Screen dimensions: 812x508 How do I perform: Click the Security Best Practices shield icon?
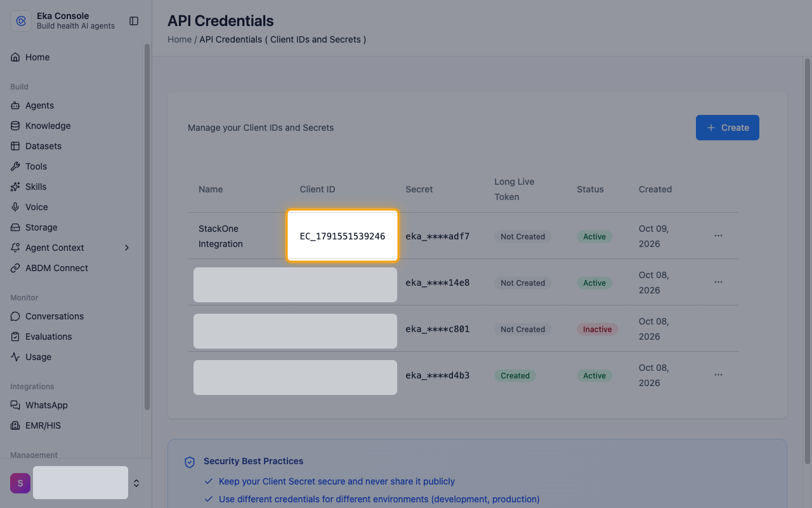[x=189, y=462]
